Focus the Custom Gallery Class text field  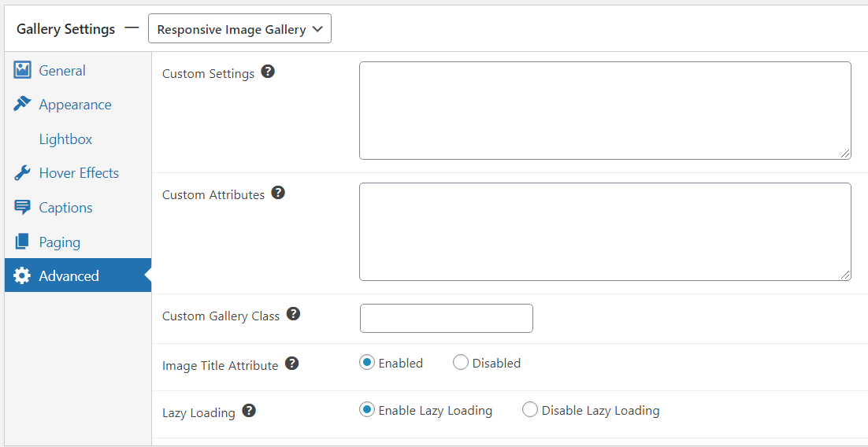(446, 318)
